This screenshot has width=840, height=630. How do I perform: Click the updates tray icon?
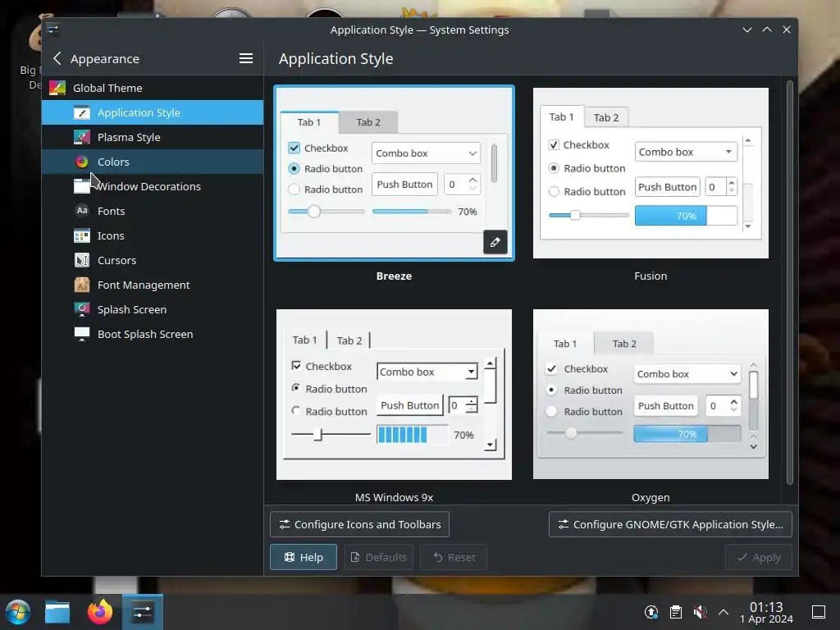[x=651, y=612]
